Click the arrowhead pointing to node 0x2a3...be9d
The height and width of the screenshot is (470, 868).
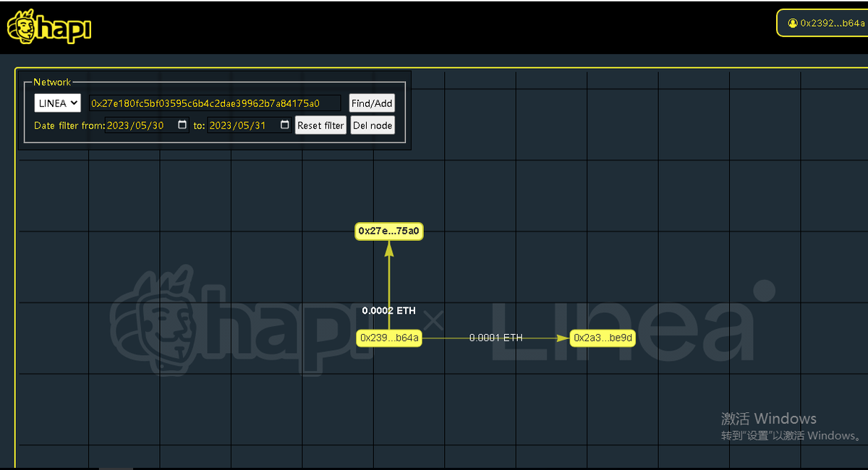click(563, 338)
